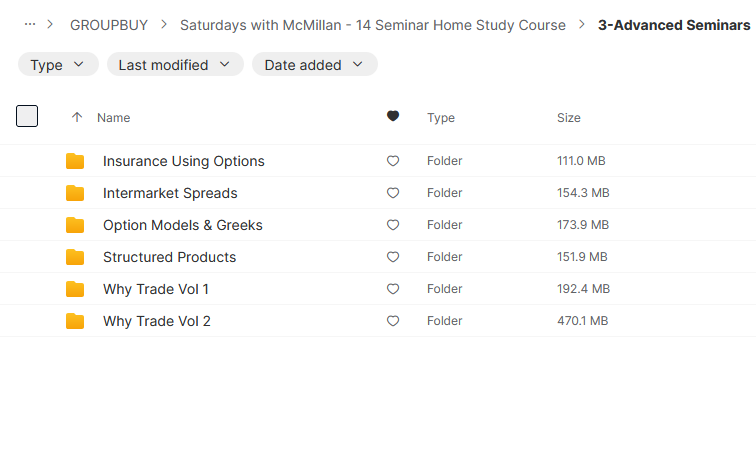The image size is (756, 461).
Task: Open the Date added filter dropdown
Action: click(314, 64)
